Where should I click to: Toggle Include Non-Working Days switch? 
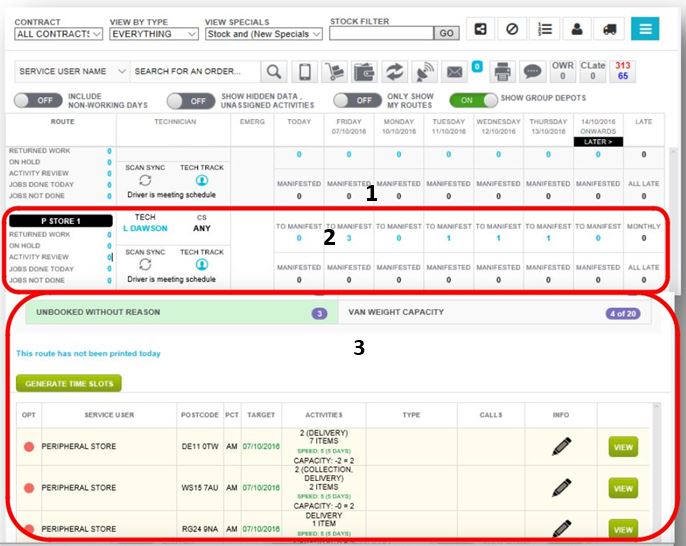[x=38, y=101]
